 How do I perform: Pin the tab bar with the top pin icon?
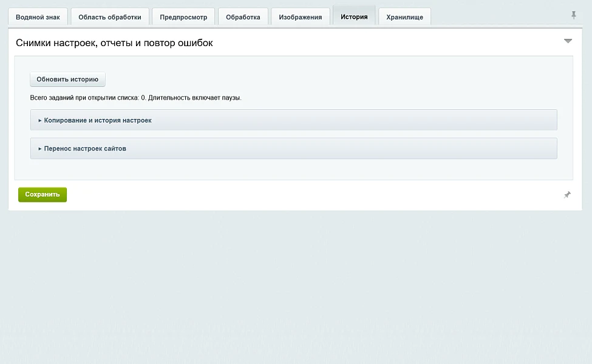(574, 15)
